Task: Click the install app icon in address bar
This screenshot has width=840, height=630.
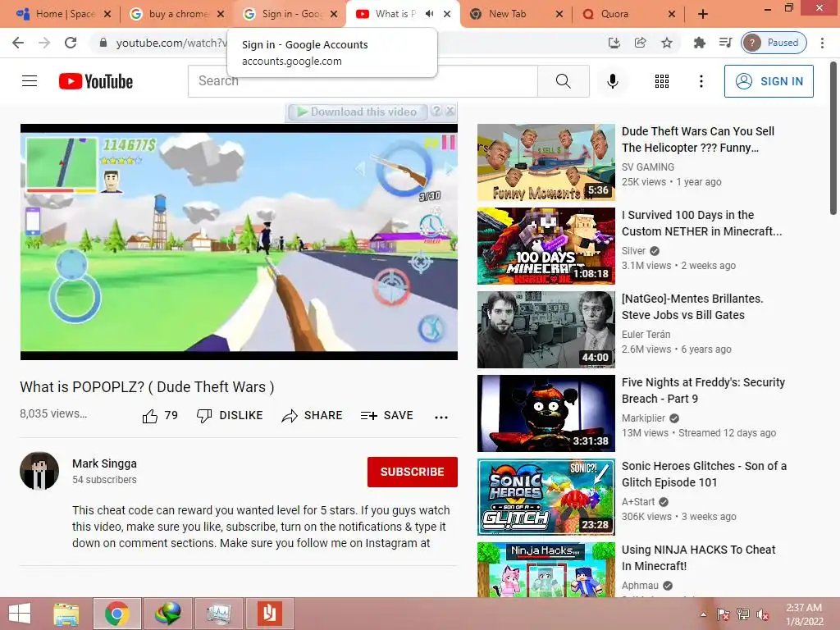Action: pyautogui.click(x=614, y=43)
